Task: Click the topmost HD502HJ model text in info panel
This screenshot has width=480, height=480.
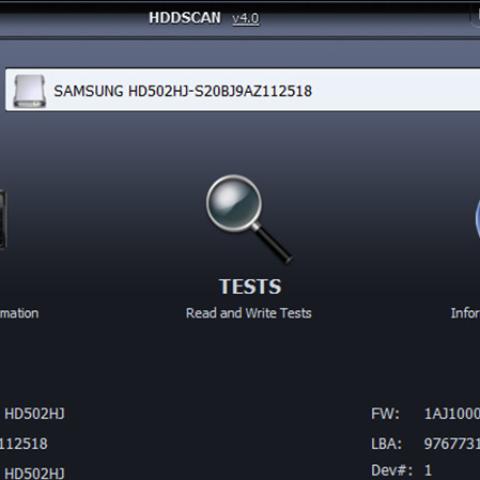Action: tap(34, 414)
